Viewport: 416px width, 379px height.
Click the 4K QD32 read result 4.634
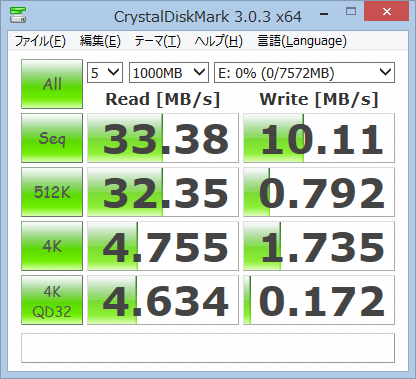[x=163, y=300]
